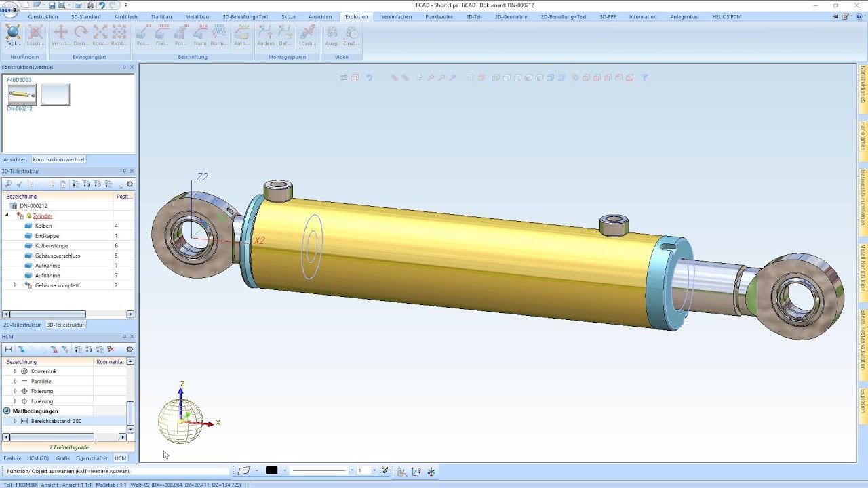Click the funnel filter icon in viewport toolbar
Screen dimensions: 868x488
[644, 78]
